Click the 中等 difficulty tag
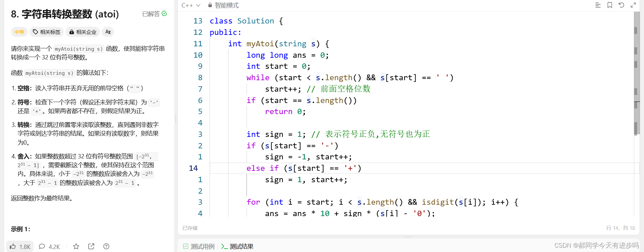The image size is (644, 252). coord(19,32)
